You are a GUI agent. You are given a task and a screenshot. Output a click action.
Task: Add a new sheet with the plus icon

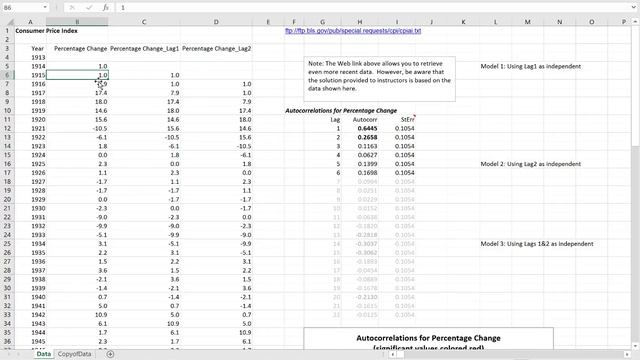[x=110, y=354]
